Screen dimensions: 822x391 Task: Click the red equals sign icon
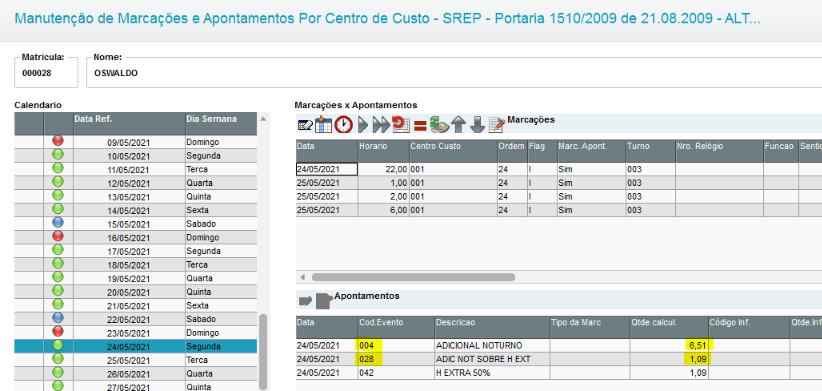[420, 125]
